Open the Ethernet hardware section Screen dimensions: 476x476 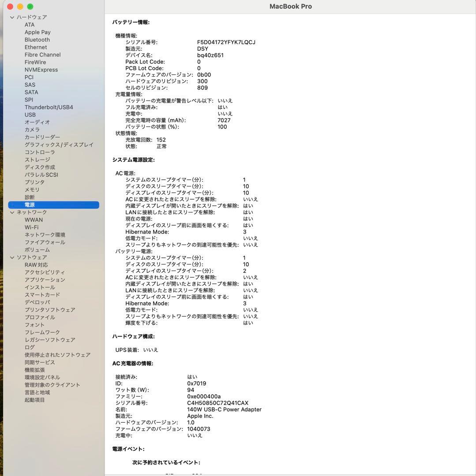36,47
